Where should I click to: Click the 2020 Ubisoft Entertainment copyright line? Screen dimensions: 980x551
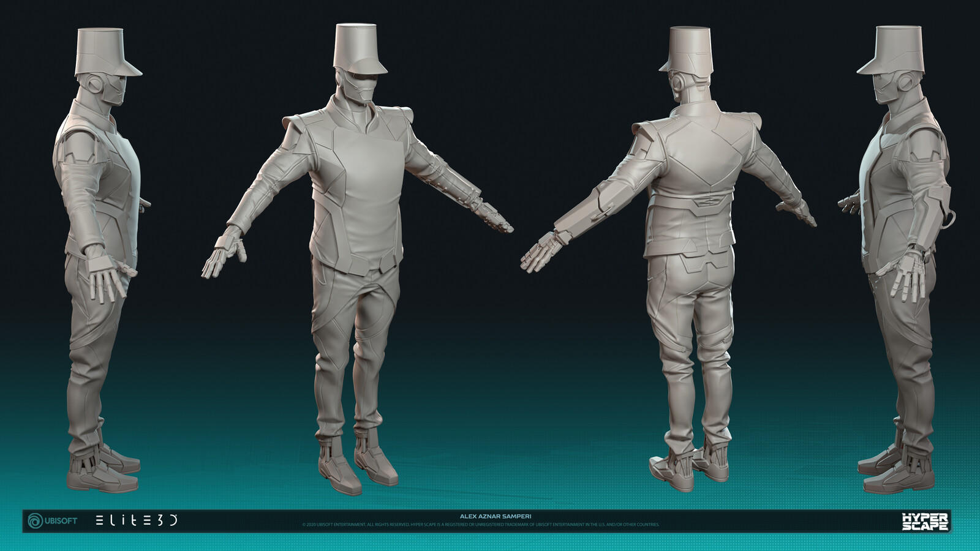(x=481, y=525)
